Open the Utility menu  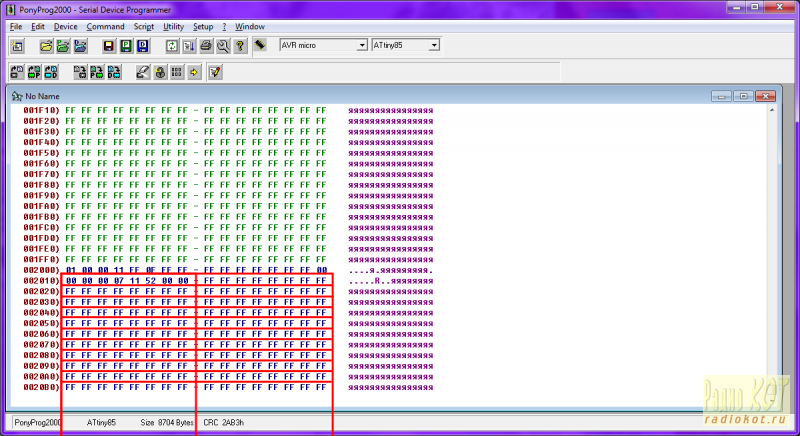point(174,26)
